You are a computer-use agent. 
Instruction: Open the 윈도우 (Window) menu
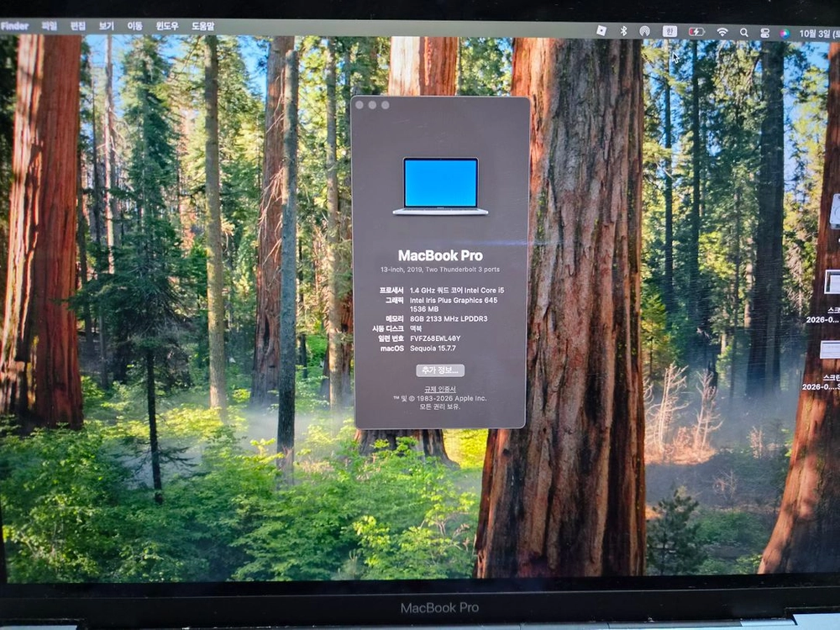[167, 25]
